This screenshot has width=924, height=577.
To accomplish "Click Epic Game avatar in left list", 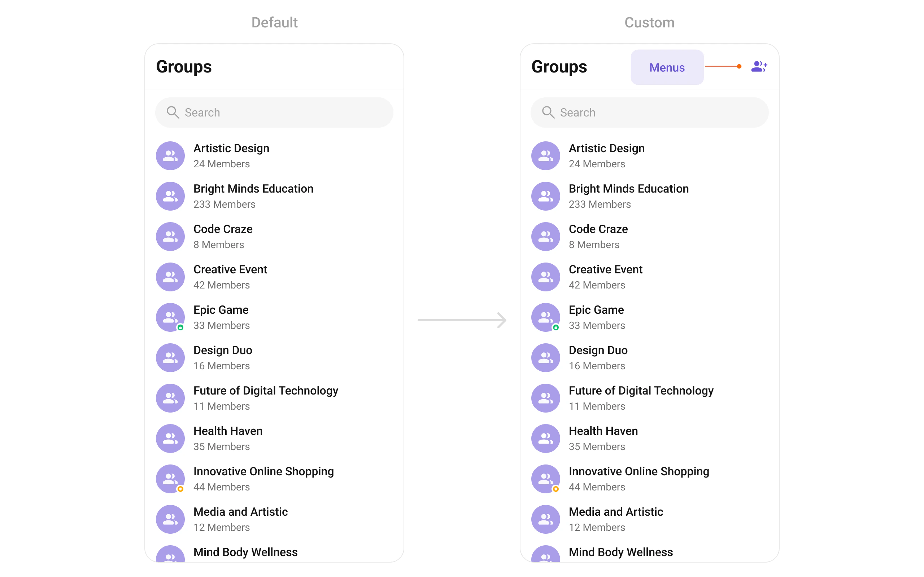I will (170, 317).
